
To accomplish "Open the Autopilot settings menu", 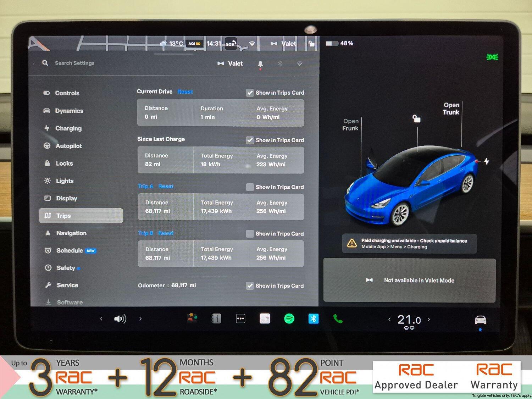I will (62, 146).
